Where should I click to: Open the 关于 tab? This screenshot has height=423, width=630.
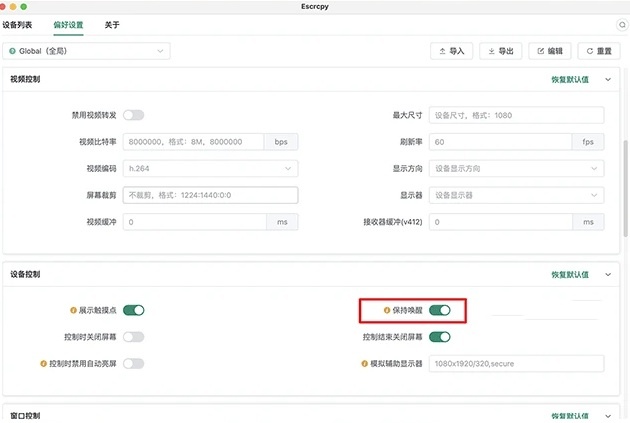(112, 25)
